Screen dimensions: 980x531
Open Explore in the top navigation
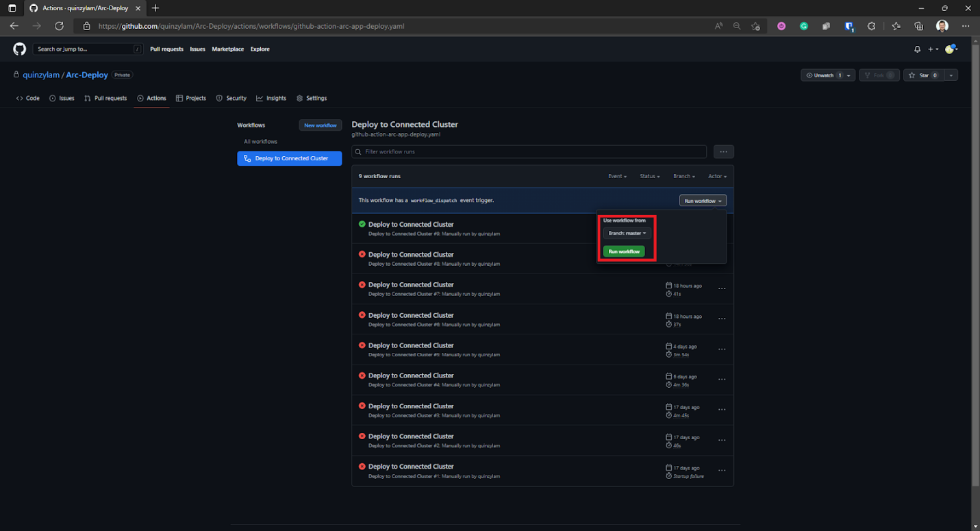[x=260, y=49]
